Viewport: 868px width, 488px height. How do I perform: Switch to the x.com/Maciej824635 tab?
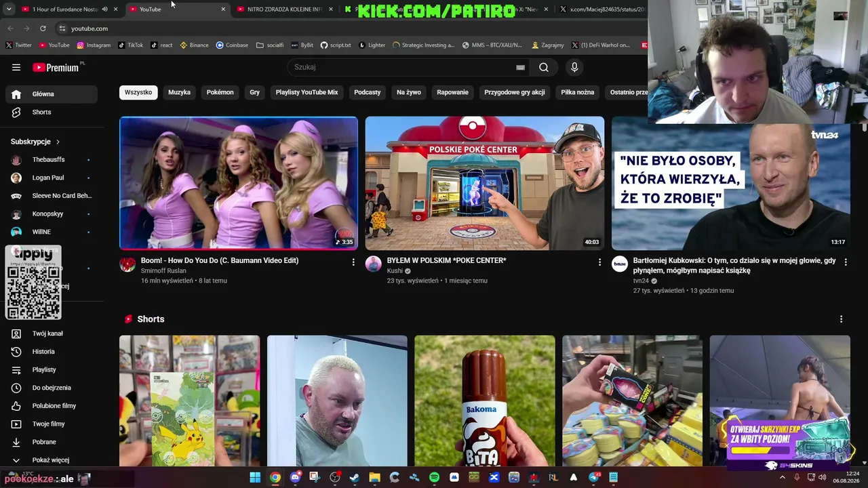click(x=602, y=9)
